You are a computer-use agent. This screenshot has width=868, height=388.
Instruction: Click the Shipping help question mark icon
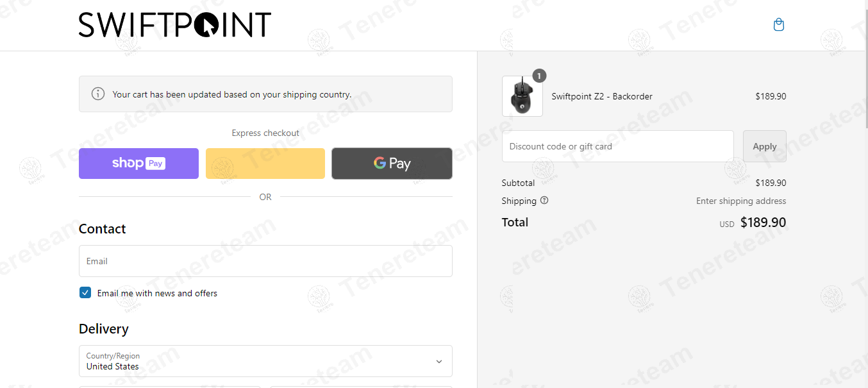coord(544,201)
